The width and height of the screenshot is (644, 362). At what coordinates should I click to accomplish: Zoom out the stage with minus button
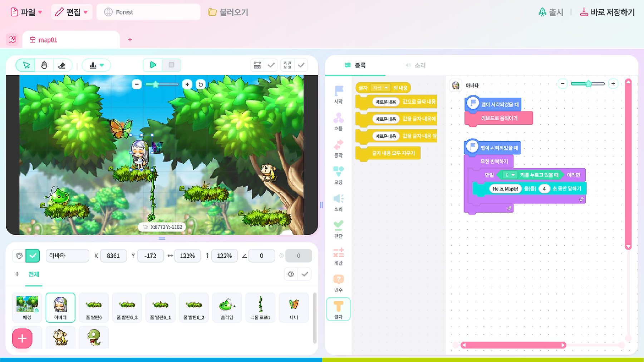click(137, 84)
